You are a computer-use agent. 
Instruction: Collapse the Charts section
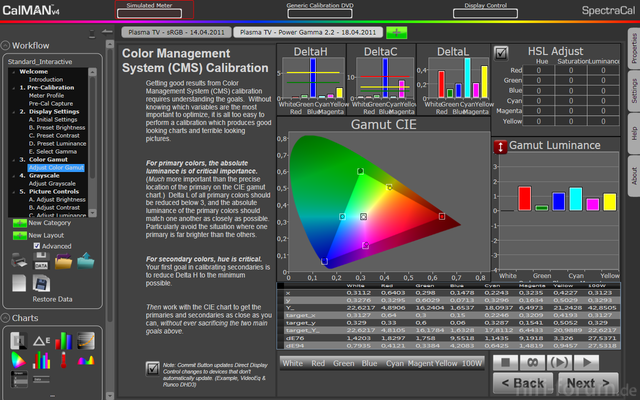click(x=5, y=318)
